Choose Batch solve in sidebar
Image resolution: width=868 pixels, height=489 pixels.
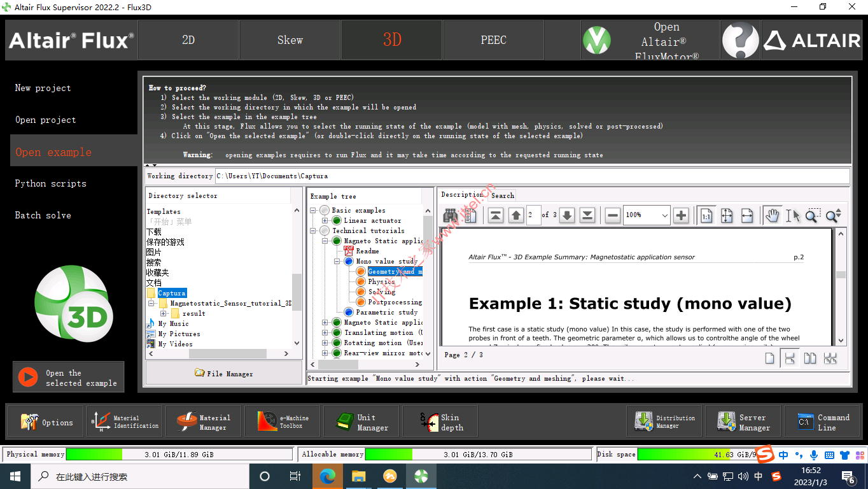tap(43, 215)
